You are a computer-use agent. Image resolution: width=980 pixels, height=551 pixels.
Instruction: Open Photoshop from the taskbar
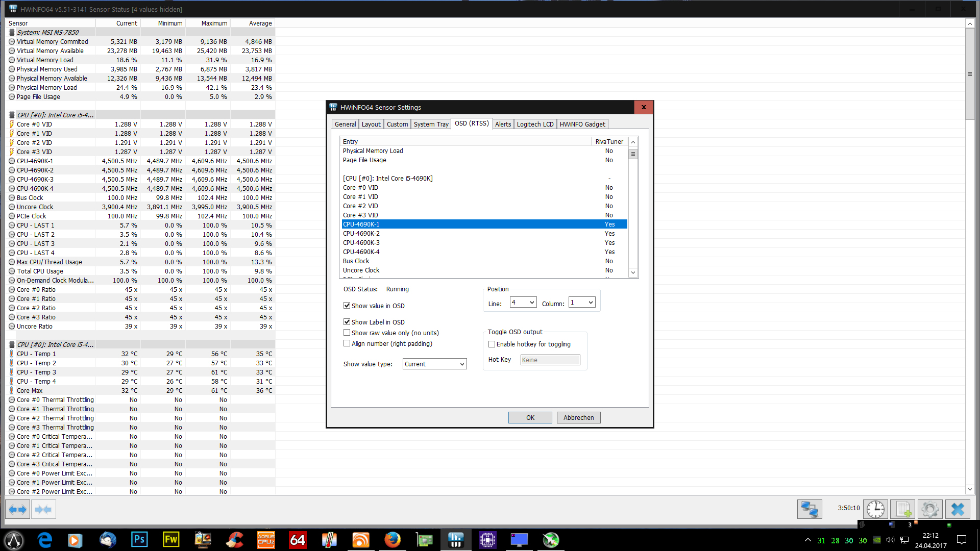139,540
